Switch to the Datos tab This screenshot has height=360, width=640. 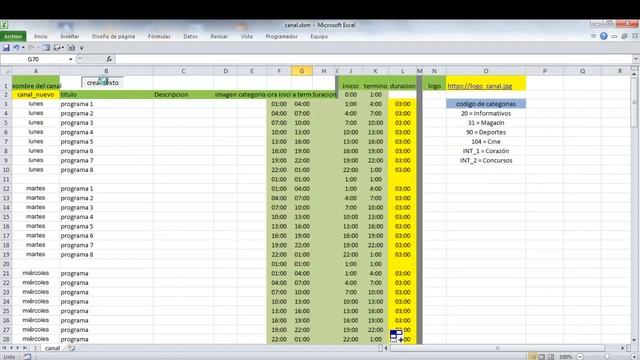190,36
